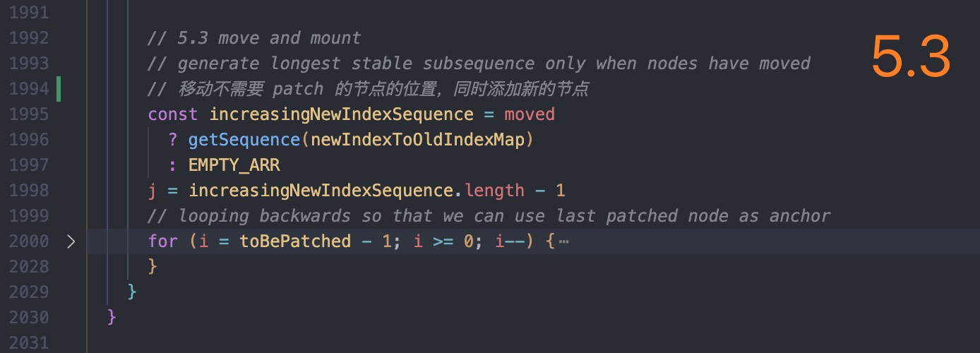Click the Chinese comment on line 1994
Viewport: 980px width, 353px height.
click(x=368, y=89)
